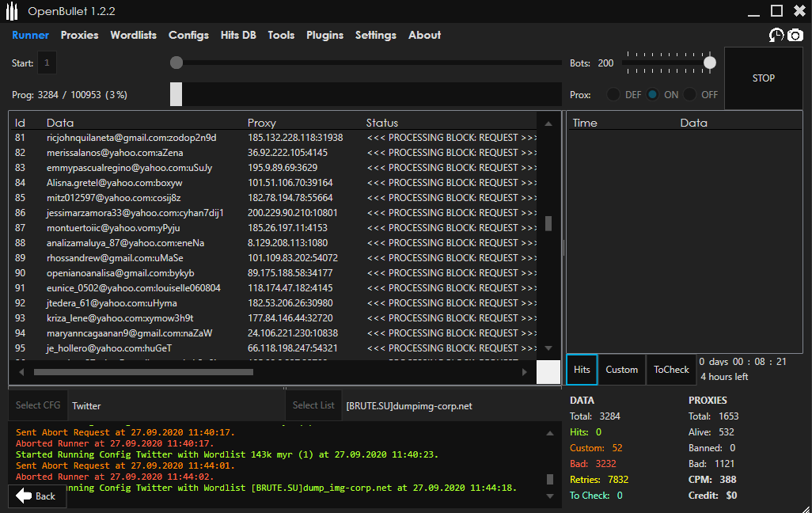Click the 'Custom: 52' data statistic
812x513 pixels.
(x=596, y=448)
